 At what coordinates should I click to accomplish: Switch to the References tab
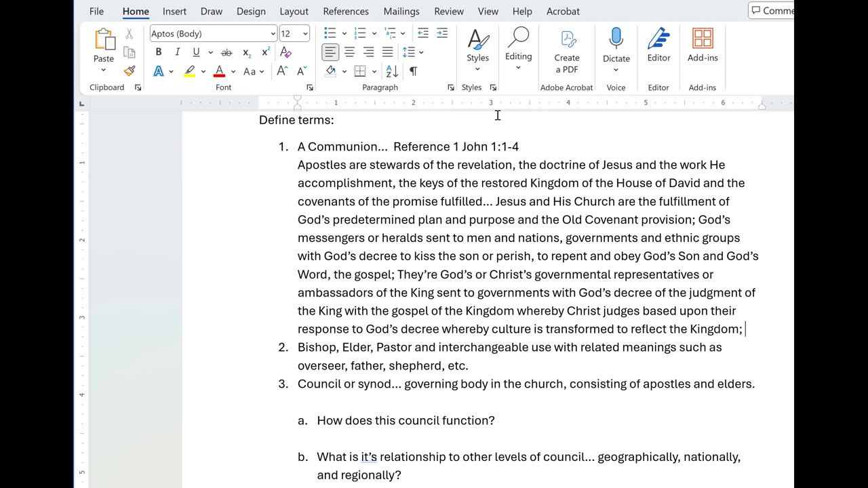tap(346, 11)
